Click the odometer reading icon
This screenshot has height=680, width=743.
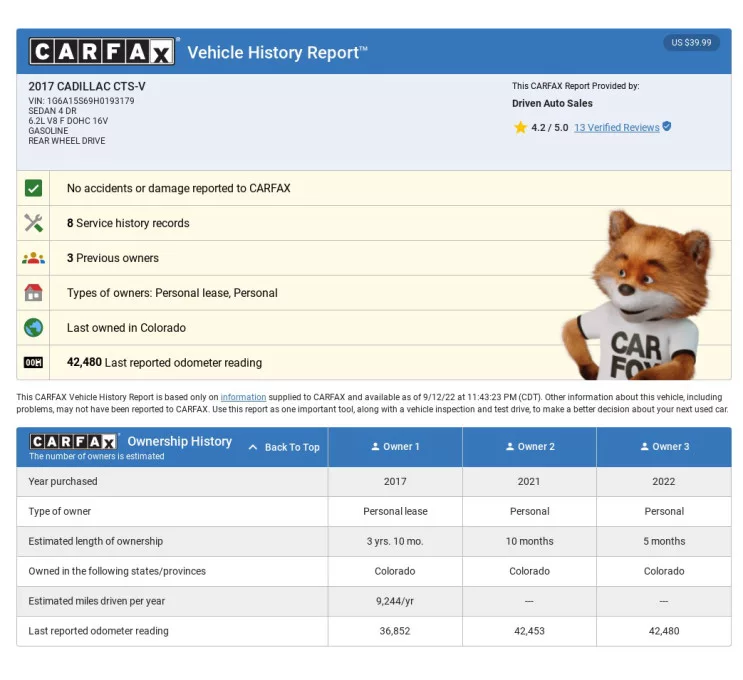(34, 363)
